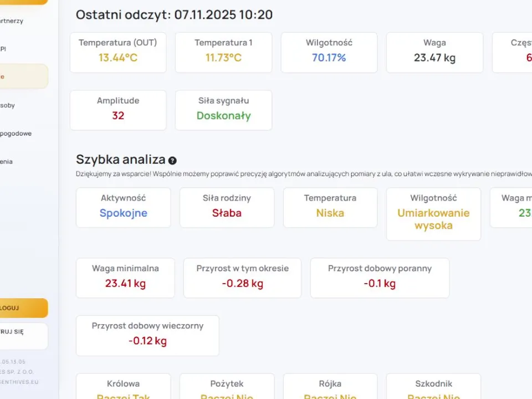Click the Przyrost dobowy wieczorny card
Screen dimensions: 532x399
[x=147, y=335]
